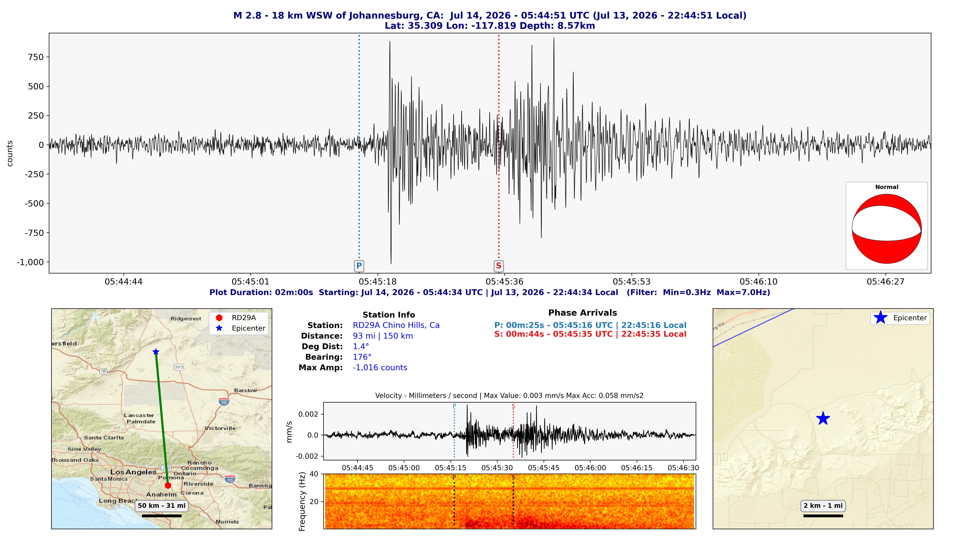
Task: Click the '1.4°' degree distance value
Action: tap(361, 346)
